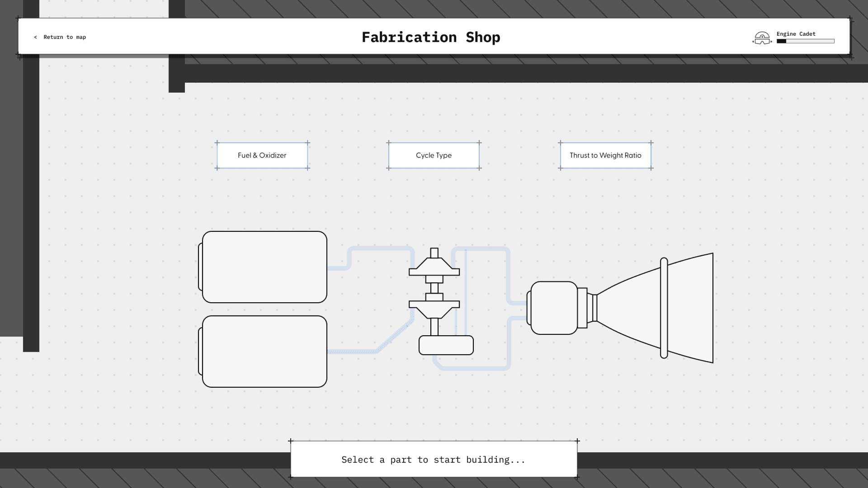Screen dimensions: 868x488
Task: Click the Engine Cadet profile button
Action: tap(793, 37)
